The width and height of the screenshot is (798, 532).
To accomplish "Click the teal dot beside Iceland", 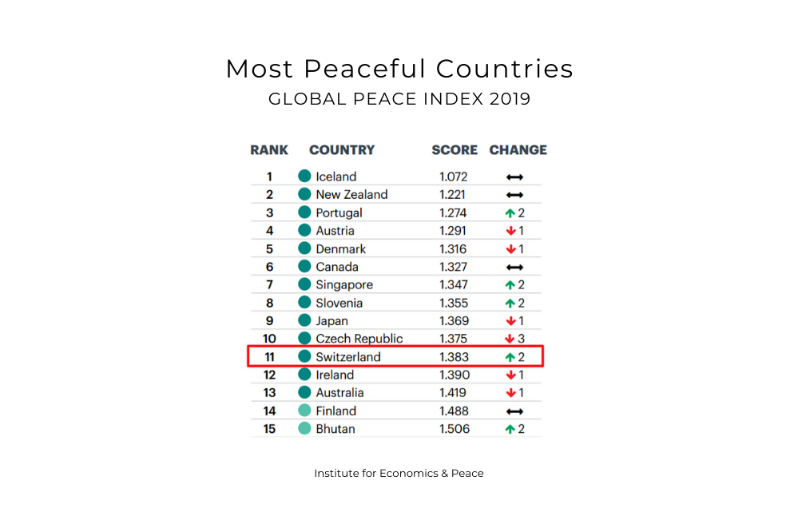I will point(304,177).
